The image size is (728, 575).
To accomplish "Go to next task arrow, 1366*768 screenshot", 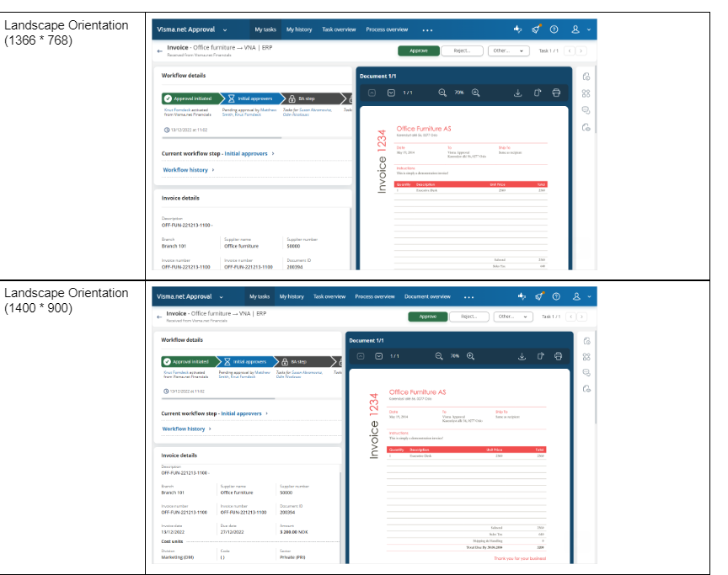I will click(x=581, y=51).
